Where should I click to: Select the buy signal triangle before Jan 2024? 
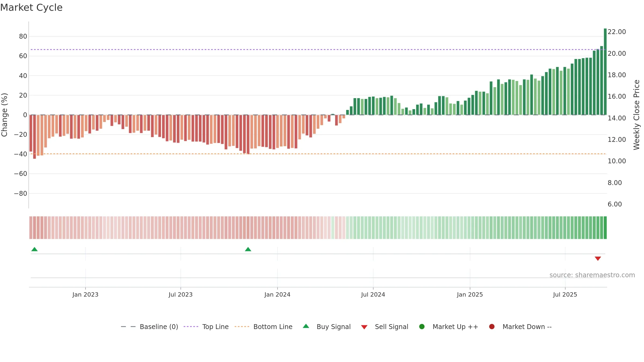[248, 249]
